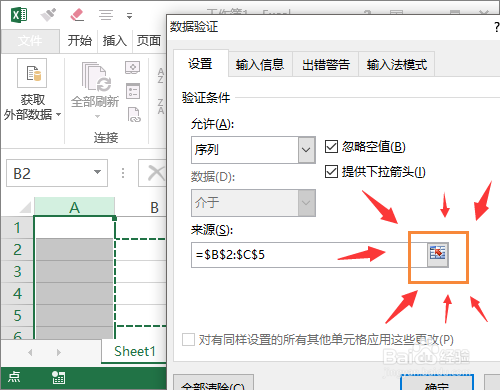Switch to the 输入法模式 tab
Viewport: 500px width, 390px height.
(x=397, y=64)
